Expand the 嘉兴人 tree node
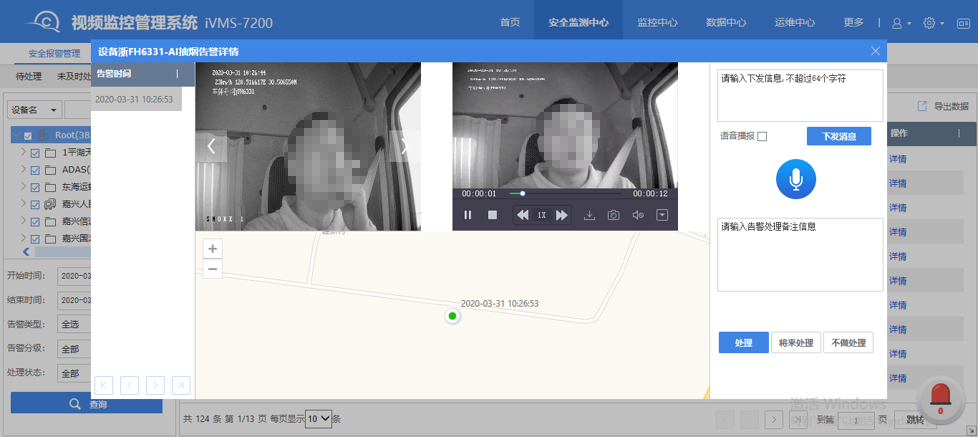 [x=23, y=203]
